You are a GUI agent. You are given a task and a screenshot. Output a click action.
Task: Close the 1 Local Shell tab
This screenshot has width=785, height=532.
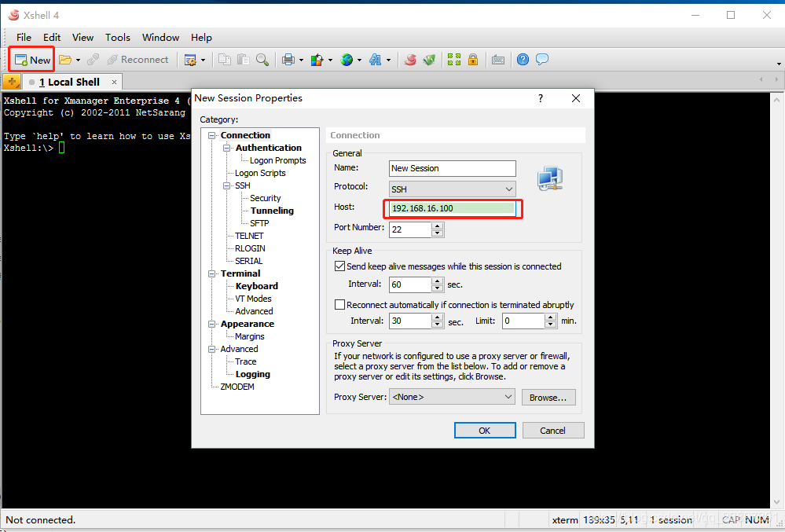pos(114,82)
